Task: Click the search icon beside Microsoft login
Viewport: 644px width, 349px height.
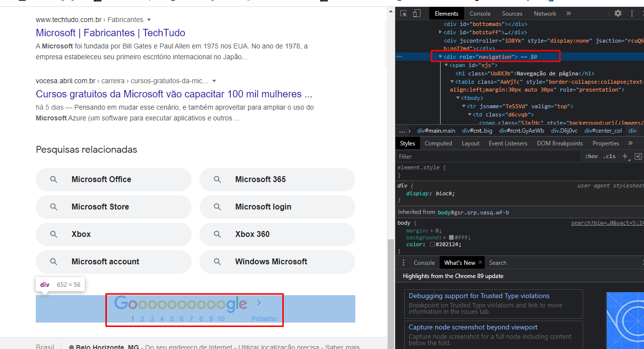Action: coord(218,207)
